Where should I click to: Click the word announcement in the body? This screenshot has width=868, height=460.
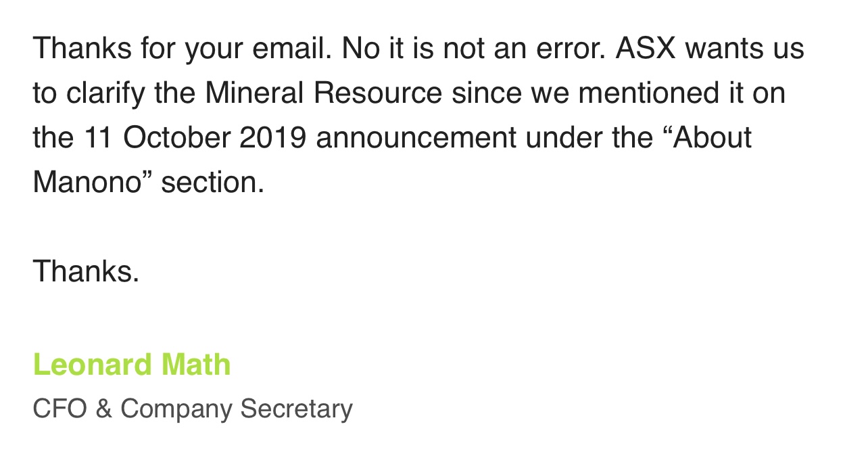click(x=415, y=138)
